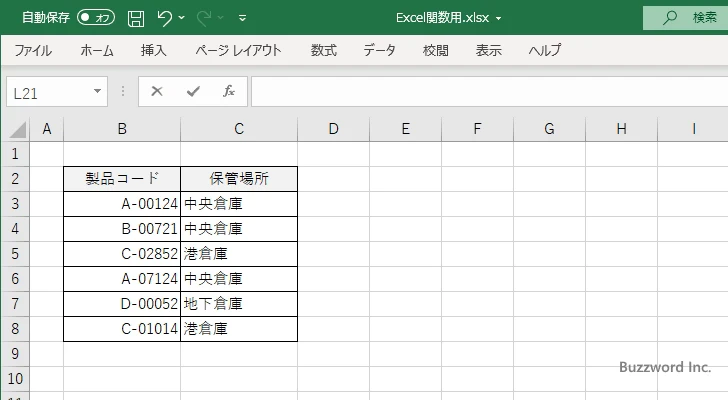The image size is (728, 400).
Task: Toggle the 自動保存 AutoSave switch
Action: click(x=96, y=18)
